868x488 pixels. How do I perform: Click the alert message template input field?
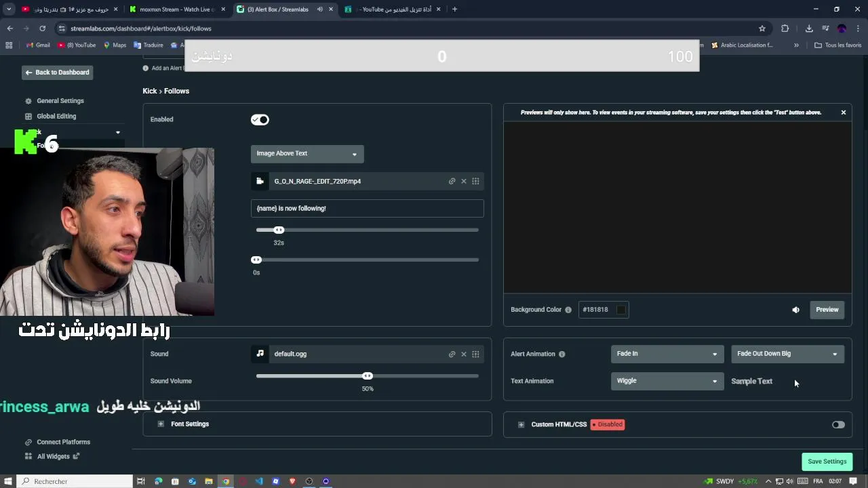(368, 209)
